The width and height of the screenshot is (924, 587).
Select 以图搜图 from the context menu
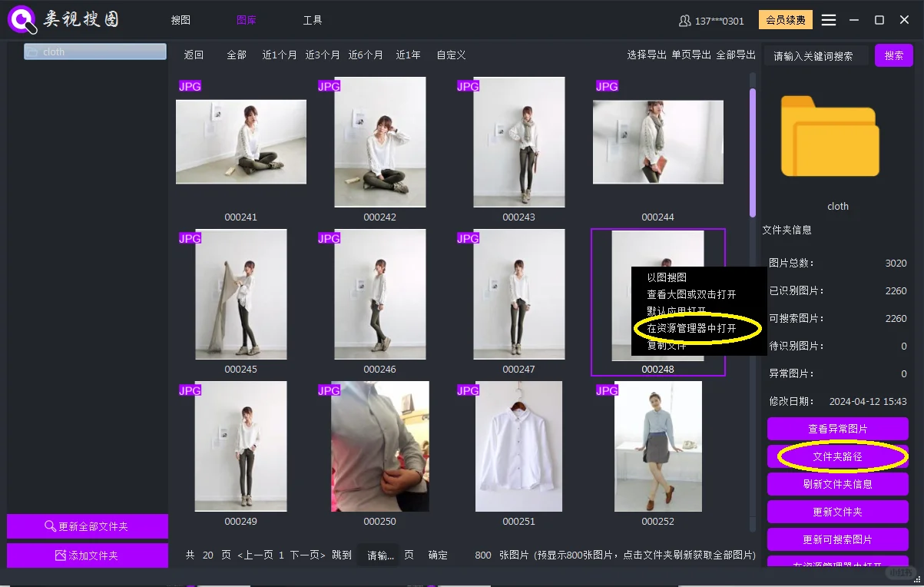(x=667, y=277)
